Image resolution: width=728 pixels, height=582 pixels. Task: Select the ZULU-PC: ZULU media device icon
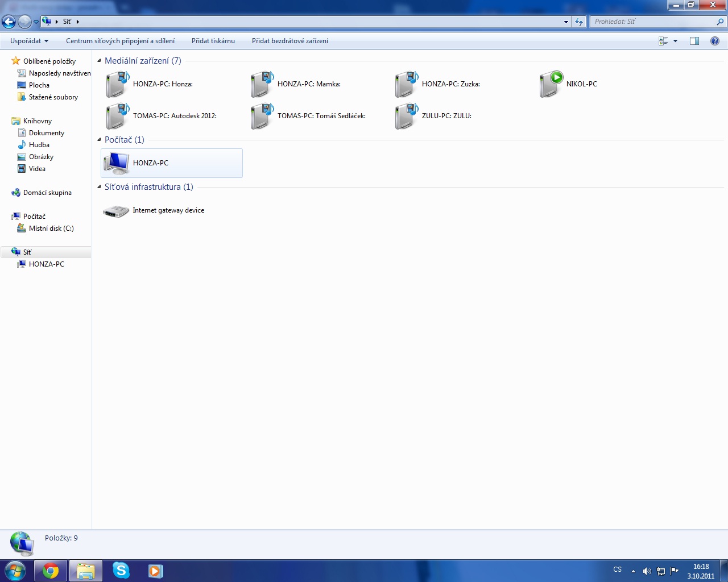407,116
